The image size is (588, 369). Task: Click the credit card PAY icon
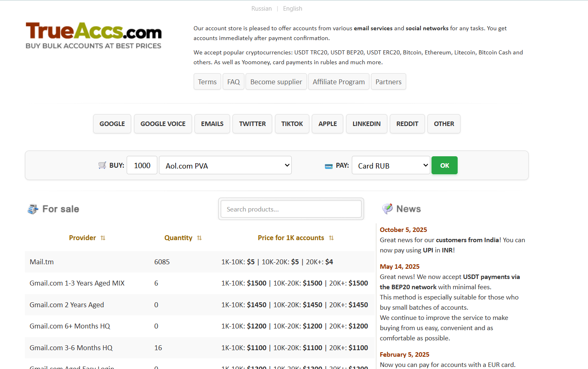click(x=329, y=166)
